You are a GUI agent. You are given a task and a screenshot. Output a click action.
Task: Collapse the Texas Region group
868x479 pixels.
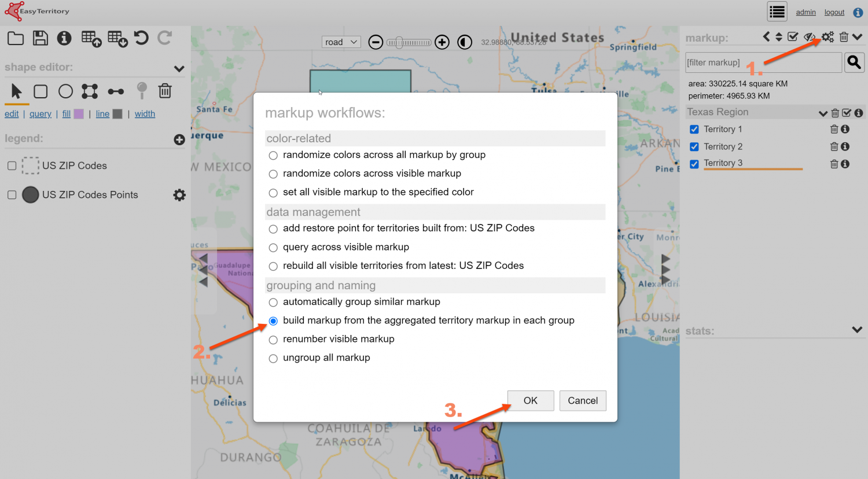tap(823, 112)
